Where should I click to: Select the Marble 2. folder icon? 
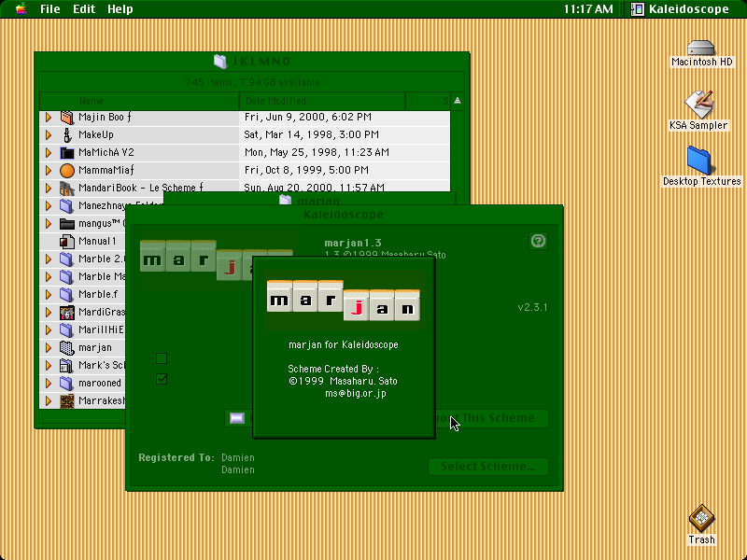pyautogui.click(x=67, y=259)
